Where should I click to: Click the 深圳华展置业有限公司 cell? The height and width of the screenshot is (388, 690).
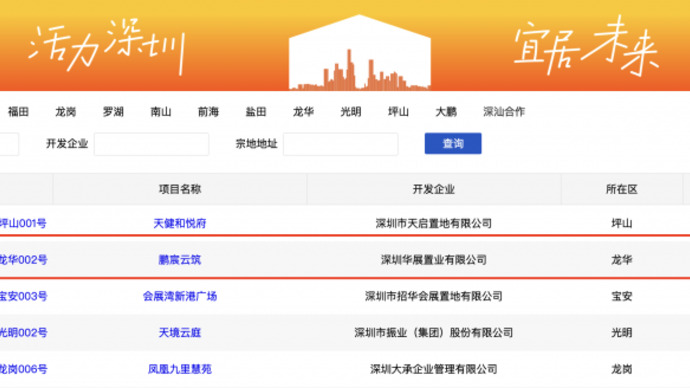pos(433,260)
